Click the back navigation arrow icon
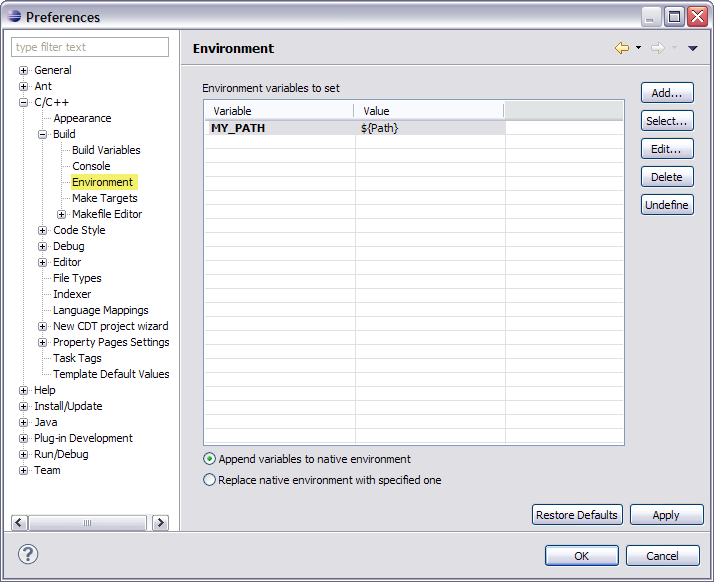Image resolution: width=714 pixels, height=582 pixels. click(x=622, y=48)
